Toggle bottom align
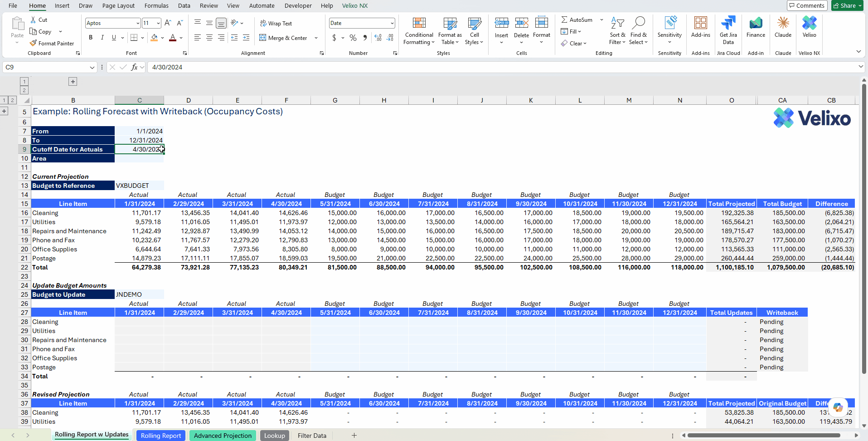This screenshot has width=868, height=441. pyautogui.click(x=221, y=23)
